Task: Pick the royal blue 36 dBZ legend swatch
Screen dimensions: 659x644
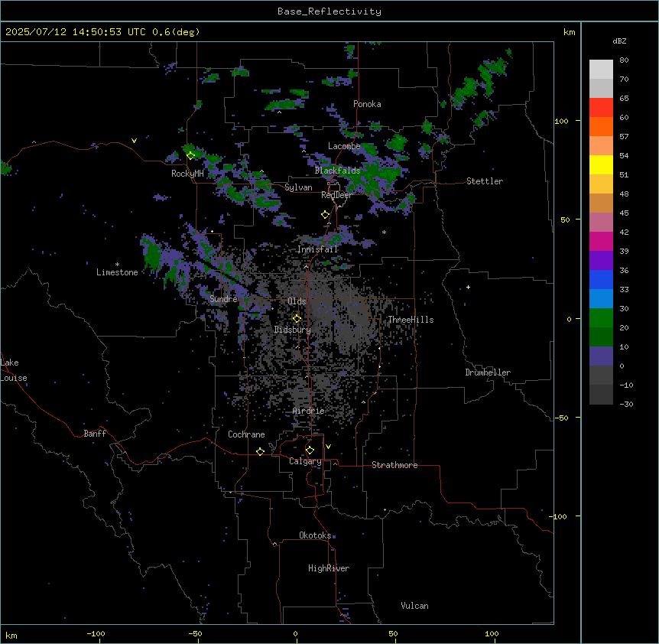Action: click(601, 279)
